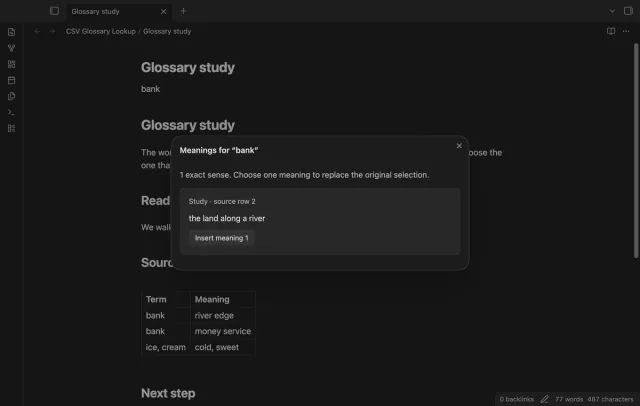
Task: Open the canvas icon in ribbon
Action: [11, 64]
